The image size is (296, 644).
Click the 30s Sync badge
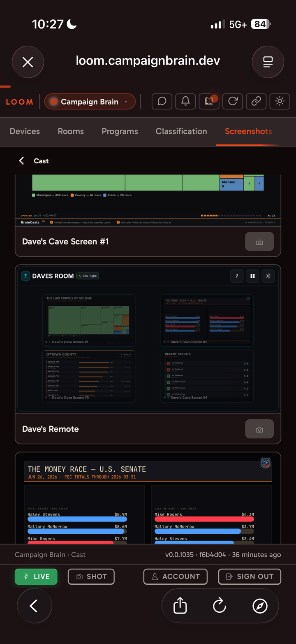coord(88,276)
